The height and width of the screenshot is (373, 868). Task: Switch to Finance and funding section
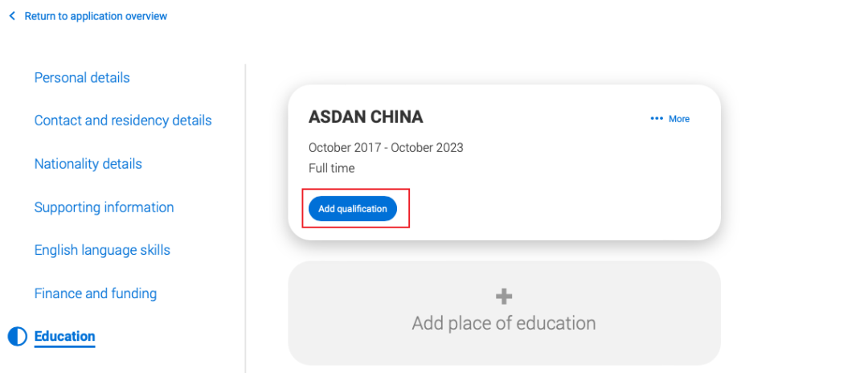click(95, 293)
